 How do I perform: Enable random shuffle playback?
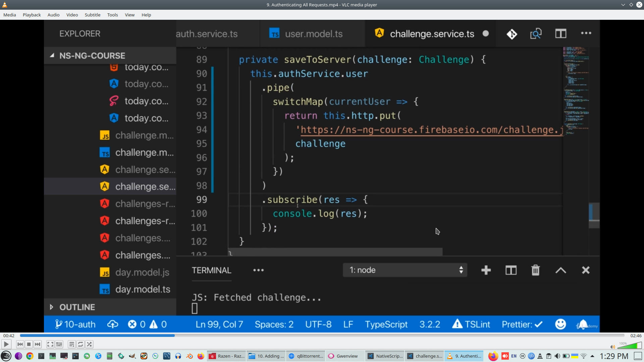click(89, 344)
